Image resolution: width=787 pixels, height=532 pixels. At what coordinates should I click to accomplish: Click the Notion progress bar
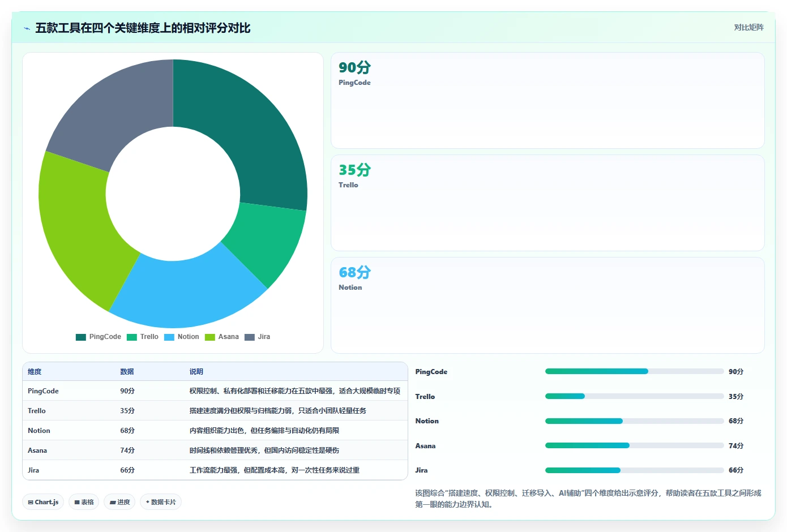click(634, 421)
